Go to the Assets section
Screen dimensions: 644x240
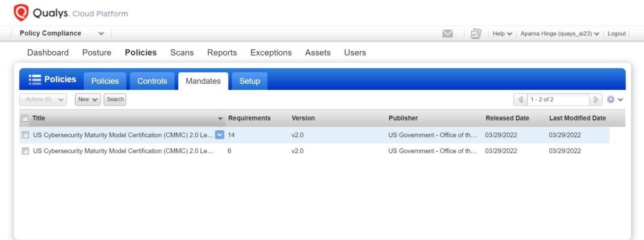coord(318,52)
